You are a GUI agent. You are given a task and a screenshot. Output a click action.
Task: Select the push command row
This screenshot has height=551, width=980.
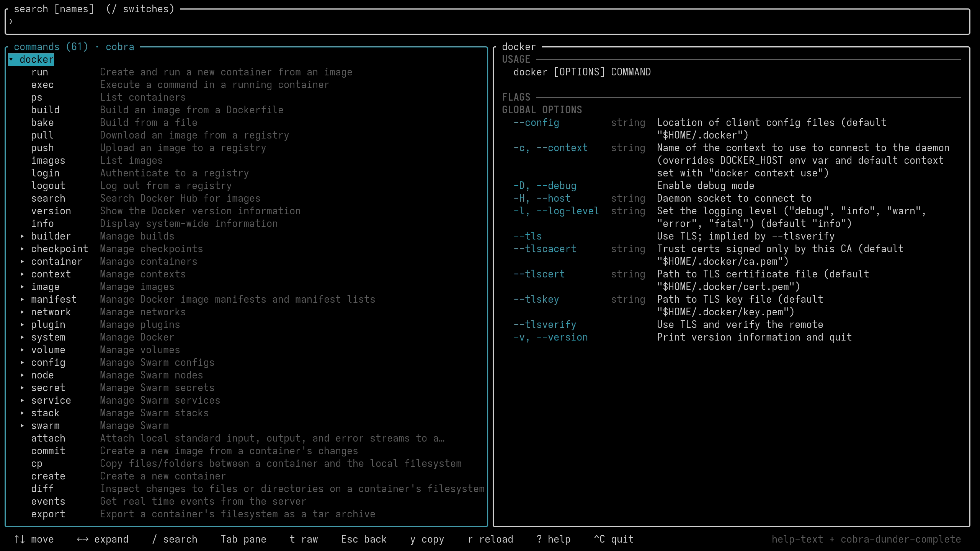coord(247,148)
